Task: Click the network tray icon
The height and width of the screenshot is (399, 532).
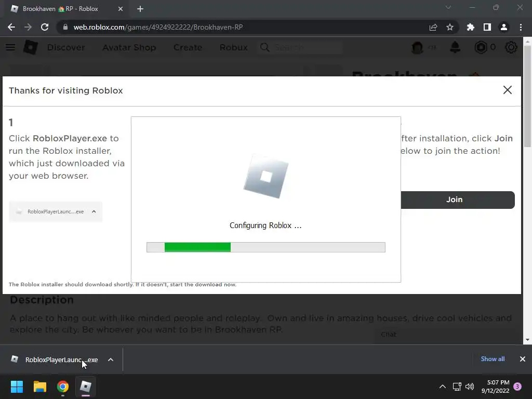Action: click(x=457, y=387)
